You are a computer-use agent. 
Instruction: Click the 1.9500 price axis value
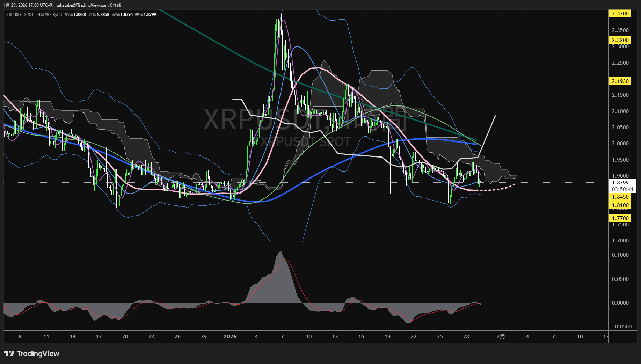(x=620, y=160)
